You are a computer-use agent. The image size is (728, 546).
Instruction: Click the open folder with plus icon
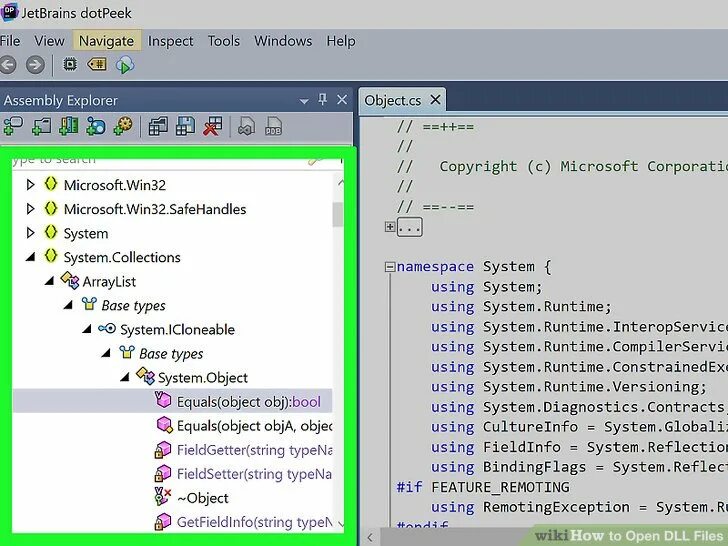click(41, 126)
